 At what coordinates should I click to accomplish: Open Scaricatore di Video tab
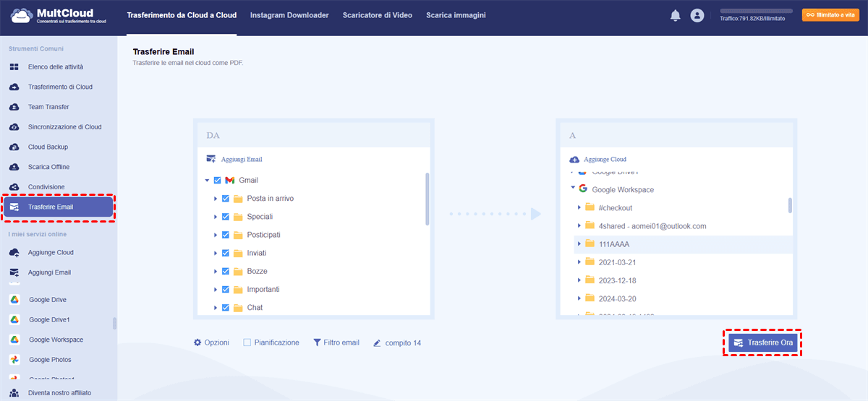[378, 15]
